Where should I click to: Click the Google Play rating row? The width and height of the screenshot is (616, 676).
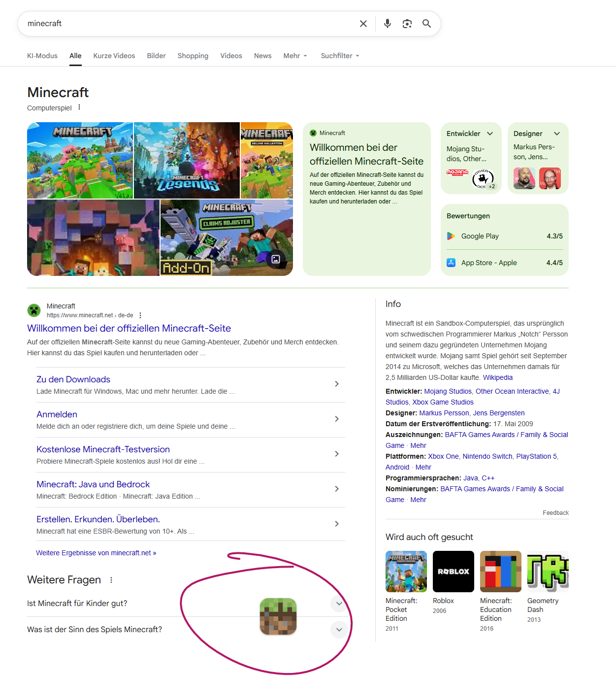click(504, 236)
